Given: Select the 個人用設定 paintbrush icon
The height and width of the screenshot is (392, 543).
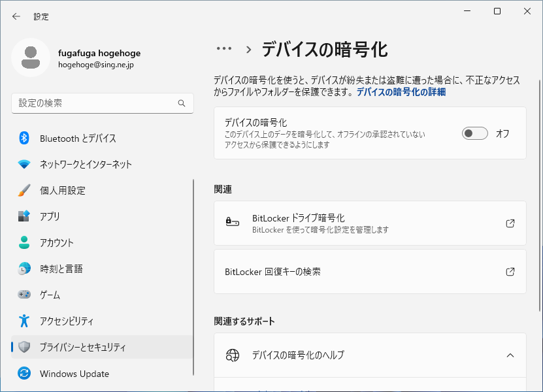Looking at the screenshot, I should click(x=24, y=190).
